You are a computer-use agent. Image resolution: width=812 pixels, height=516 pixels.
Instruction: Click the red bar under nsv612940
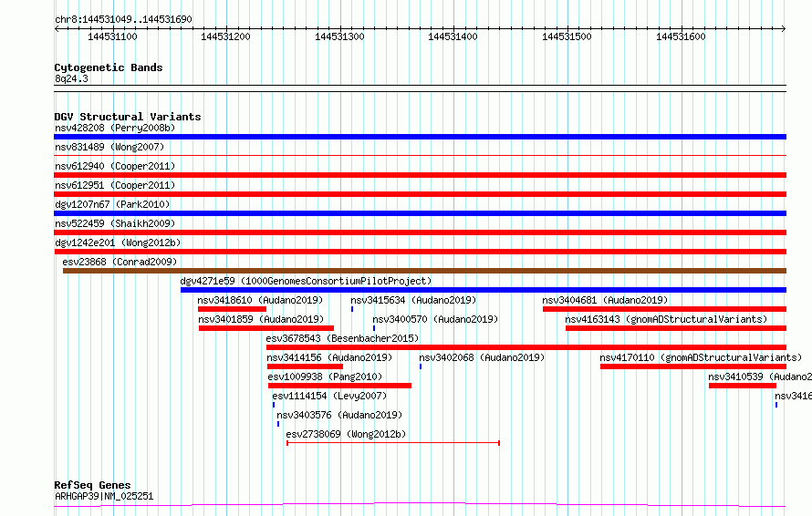click(x=420, y=175)
